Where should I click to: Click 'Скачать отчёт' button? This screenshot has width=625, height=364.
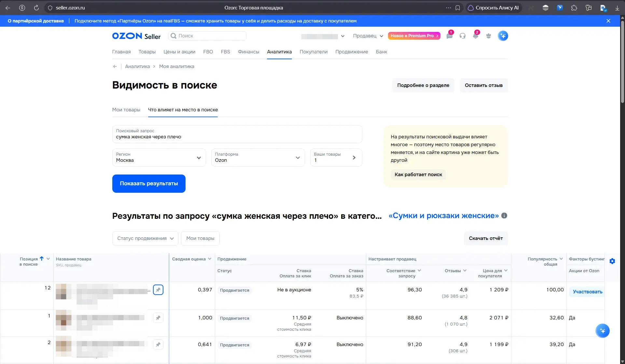pyautogui.click(x=486, y=238)
